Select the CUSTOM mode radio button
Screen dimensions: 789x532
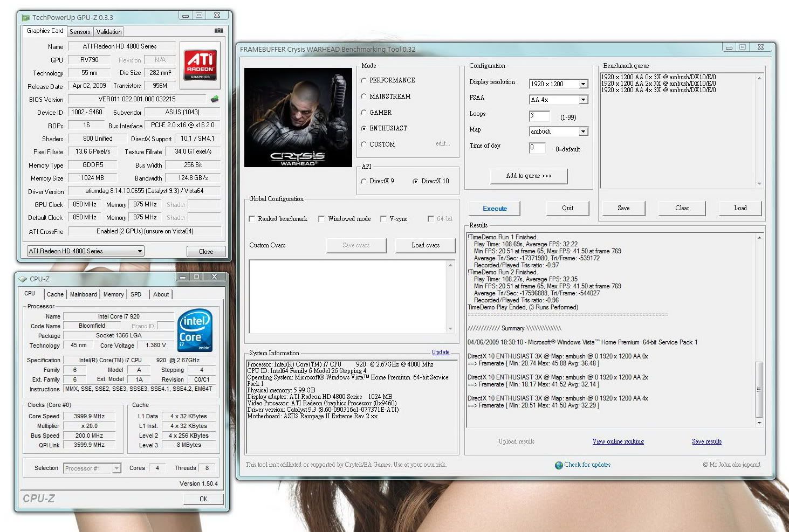click(x=364, y=144)
